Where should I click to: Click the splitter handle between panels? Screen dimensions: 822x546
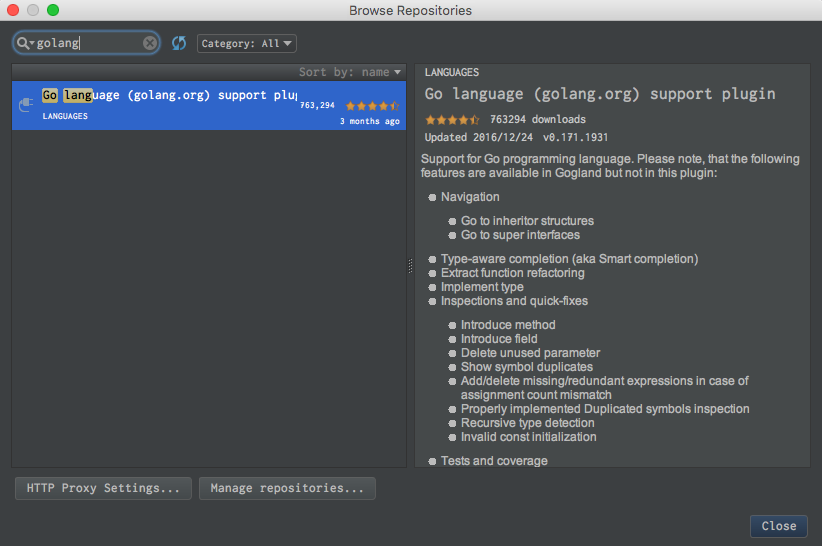(410, 266)
